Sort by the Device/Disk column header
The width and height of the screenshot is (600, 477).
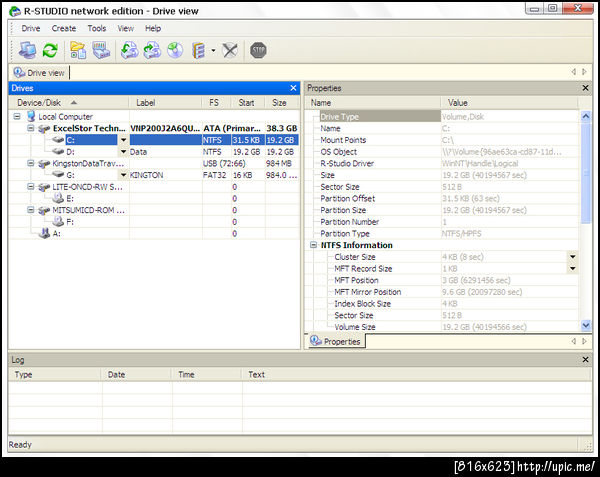point(69,103)
